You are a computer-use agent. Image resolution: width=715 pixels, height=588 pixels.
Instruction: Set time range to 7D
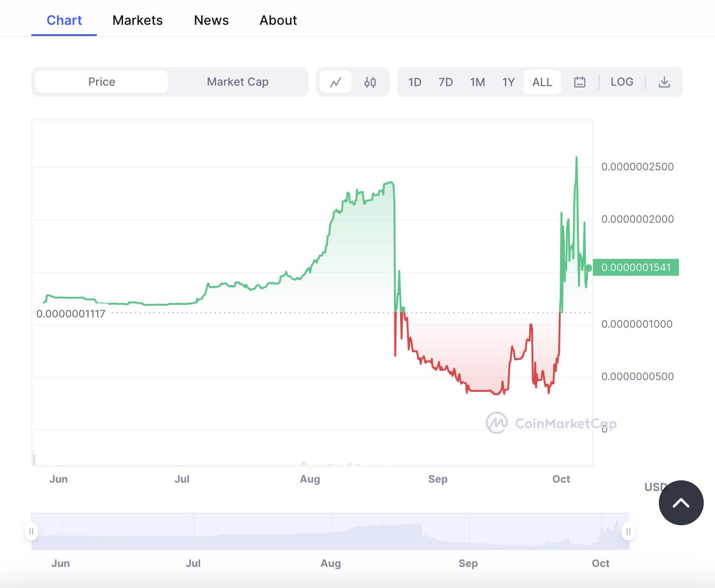445,82
